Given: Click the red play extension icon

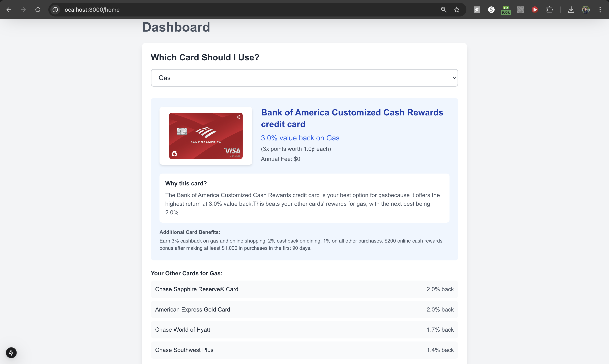Looking at the screenshot, I should [535, 10].
